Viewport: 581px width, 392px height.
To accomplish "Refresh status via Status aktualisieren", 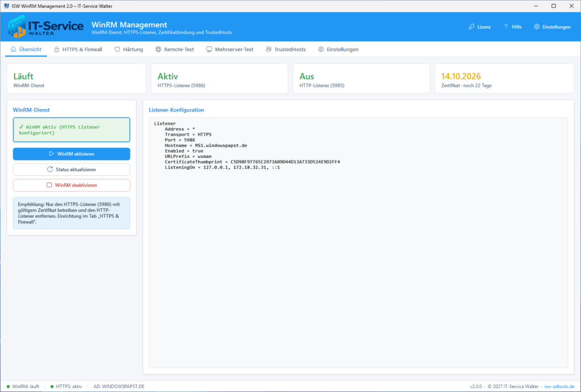I will click(71, 169).
